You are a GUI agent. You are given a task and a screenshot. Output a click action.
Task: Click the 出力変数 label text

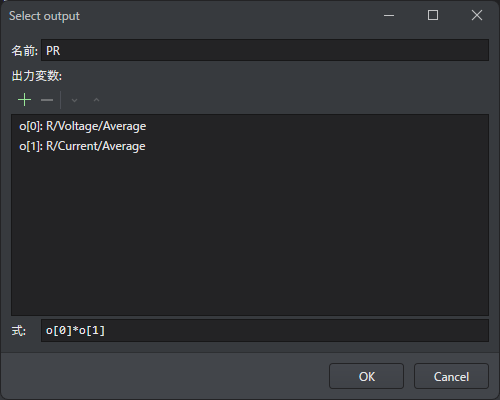coord(37,76)
